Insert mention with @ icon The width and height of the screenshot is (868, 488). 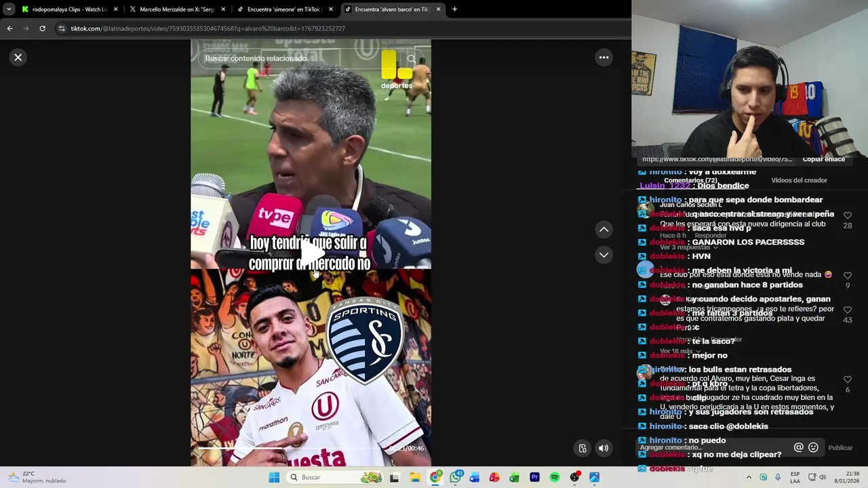coord(798,447)
